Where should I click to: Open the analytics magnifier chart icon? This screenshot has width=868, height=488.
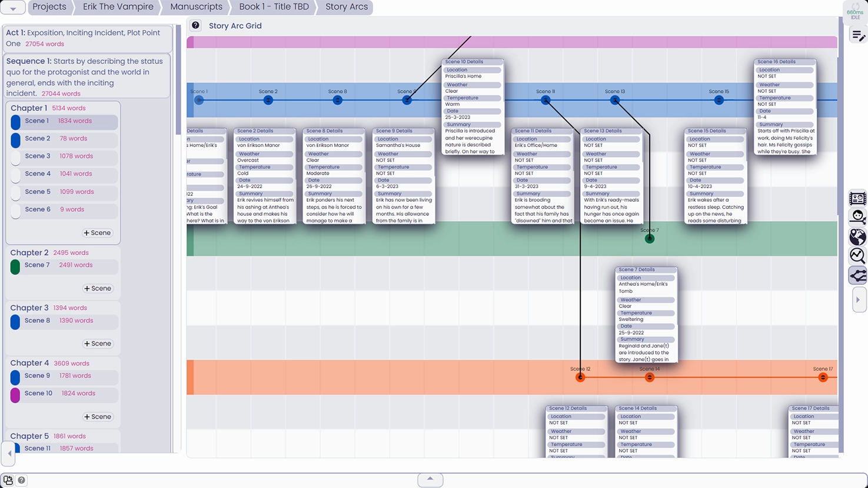pyautogui.click(x=857, y=255)
